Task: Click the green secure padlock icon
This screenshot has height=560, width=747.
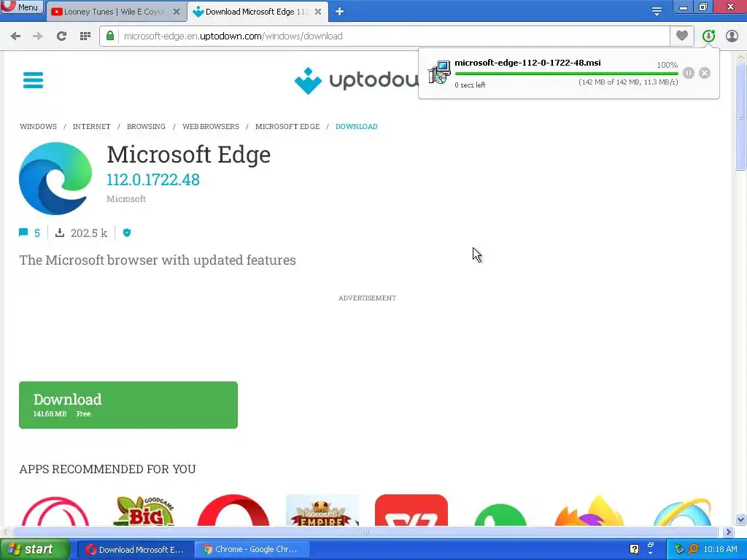Action: (x=110, y=36)
